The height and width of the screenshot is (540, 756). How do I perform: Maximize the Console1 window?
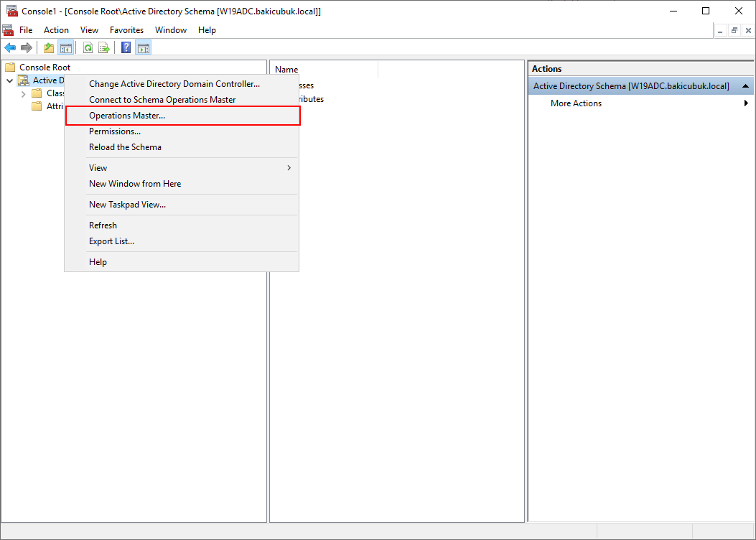pyautogui.click(x=706, y=11)
